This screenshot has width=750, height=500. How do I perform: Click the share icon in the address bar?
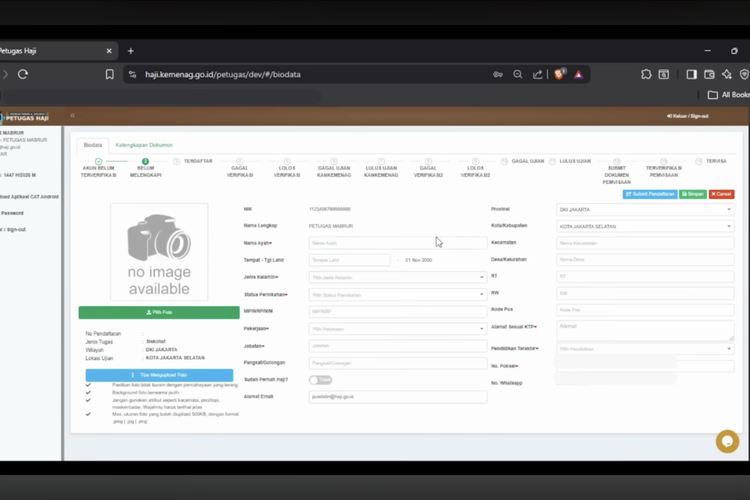(x=538, y=74)
